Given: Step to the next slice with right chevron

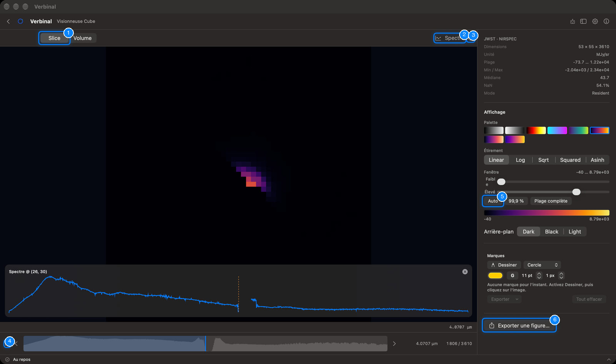Looking at the screenshot, I should 394,344.
